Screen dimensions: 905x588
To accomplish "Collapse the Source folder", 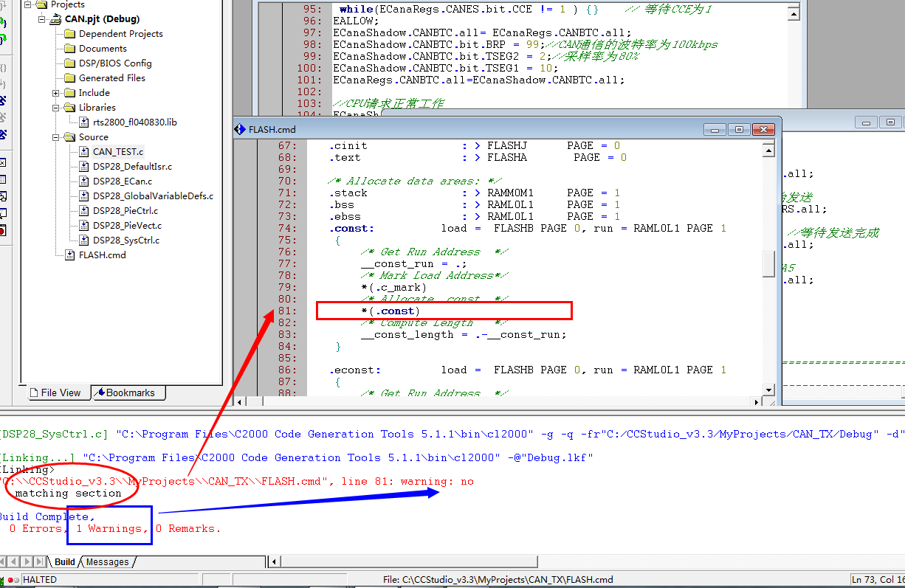I will coord(56,137).
